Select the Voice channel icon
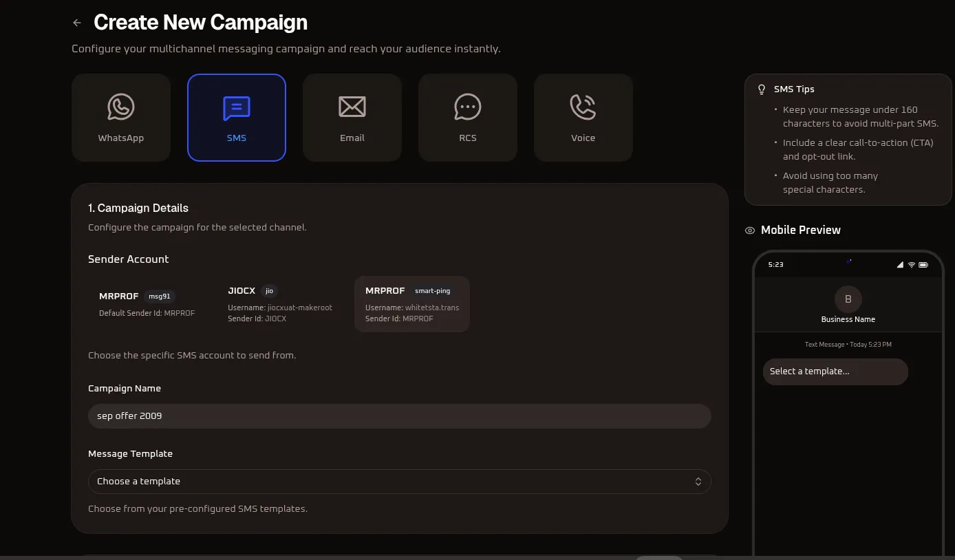 click(x=583, y=107)
